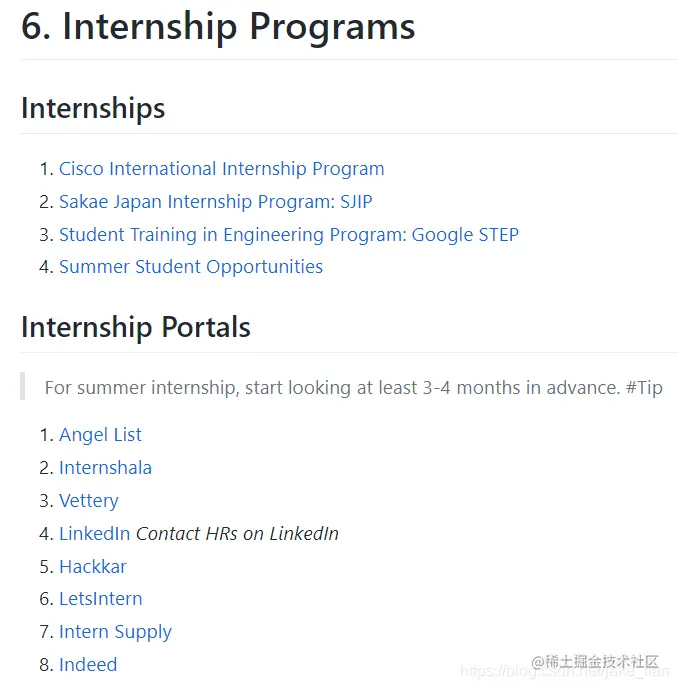Click the LinkedIn hyperlink

(94, 534)
